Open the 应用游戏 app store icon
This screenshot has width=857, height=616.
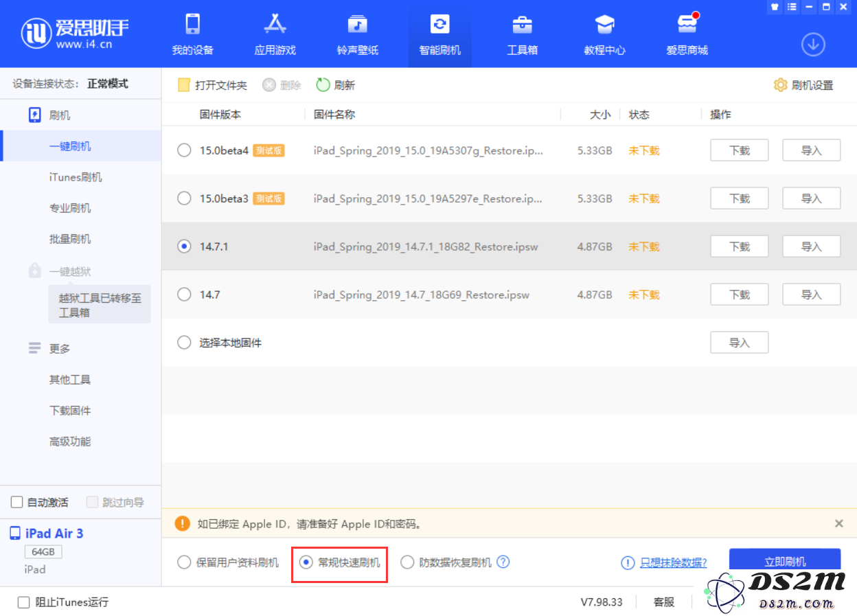click(x=275, y=24)
